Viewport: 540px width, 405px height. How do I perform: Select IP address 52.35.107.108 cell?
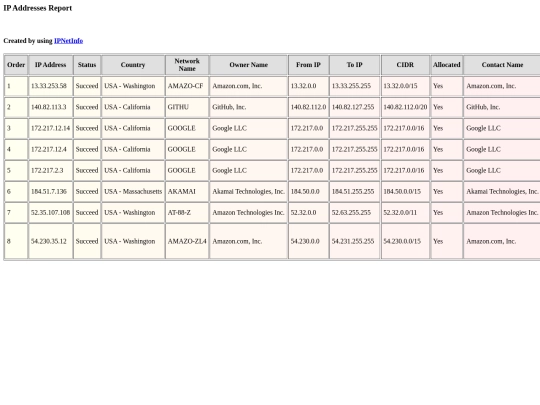[51, 213]
